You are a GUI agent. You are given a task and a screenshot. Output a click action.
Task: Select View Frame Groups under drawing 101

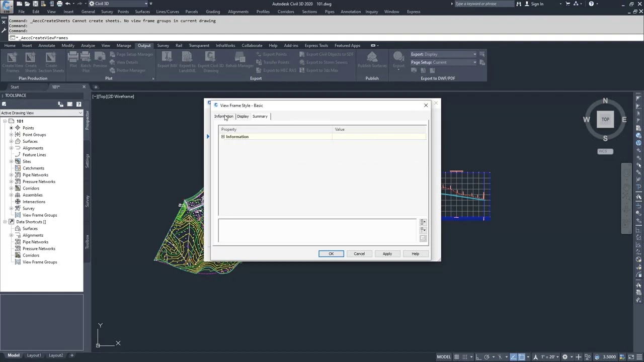tap(40, 215)
